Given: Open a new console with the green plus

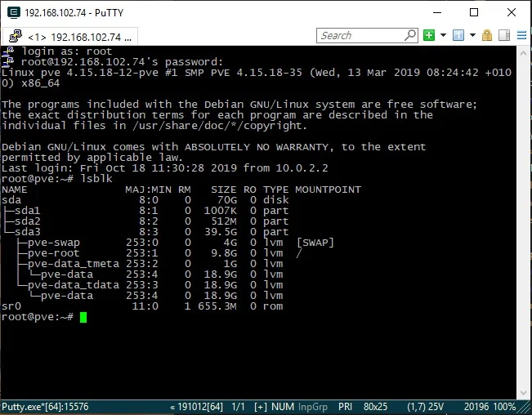Looking at the screenshot, I should 429,35.
